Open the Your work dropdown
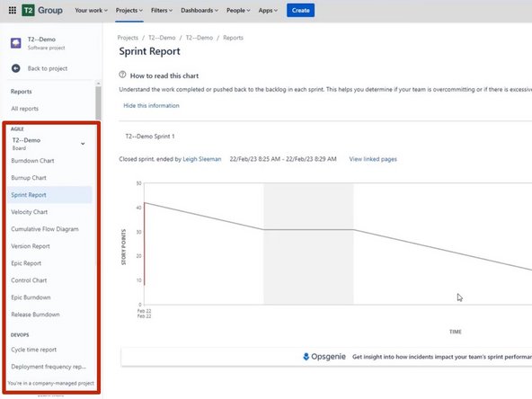 pos(91,10)
